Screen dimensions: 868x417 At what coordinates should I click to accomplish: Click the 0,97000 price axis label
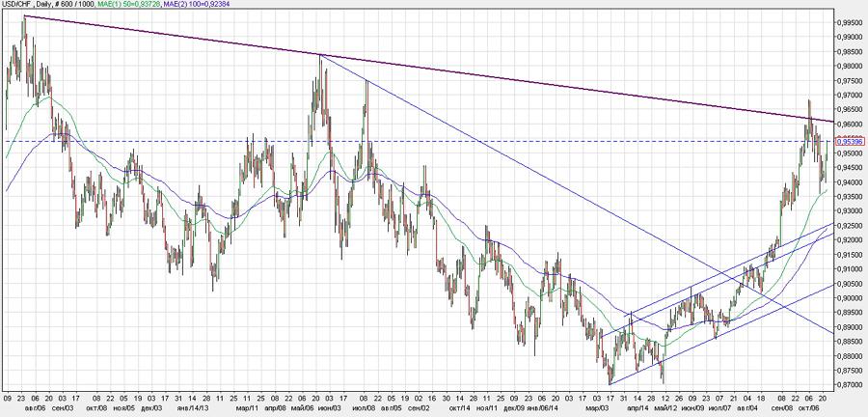click(x=849, y=96)
